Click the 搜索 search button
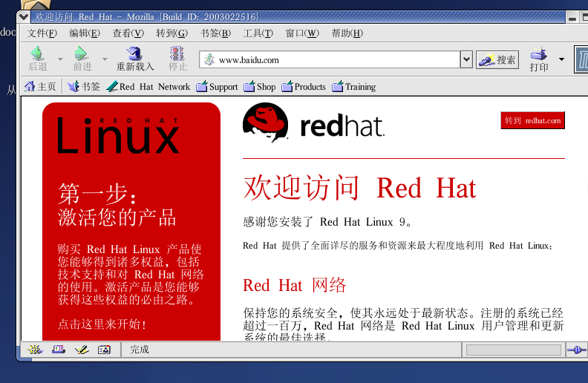This screenshot has width=588, height=383. [x=497, y=59]
